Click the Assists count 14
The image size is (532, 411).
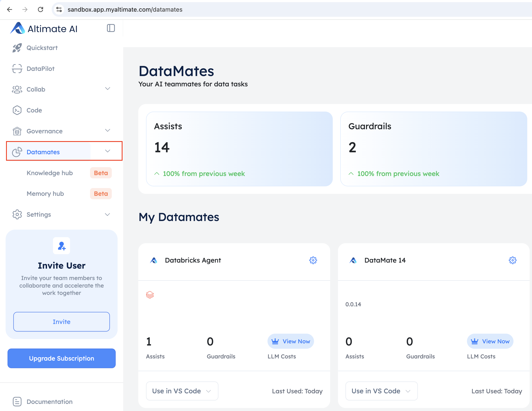coord(162,147)
